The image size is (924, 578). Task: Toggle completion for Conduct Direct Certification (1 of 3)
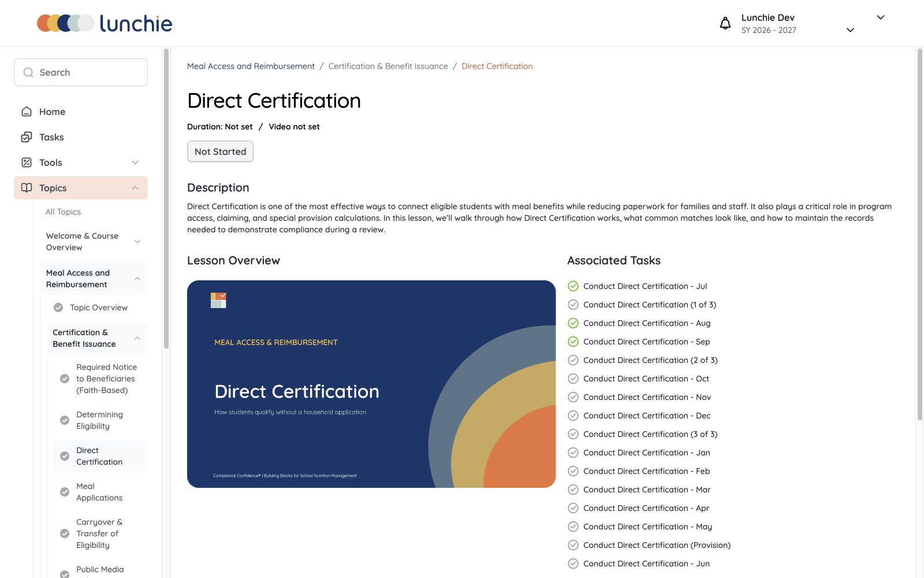573,305
